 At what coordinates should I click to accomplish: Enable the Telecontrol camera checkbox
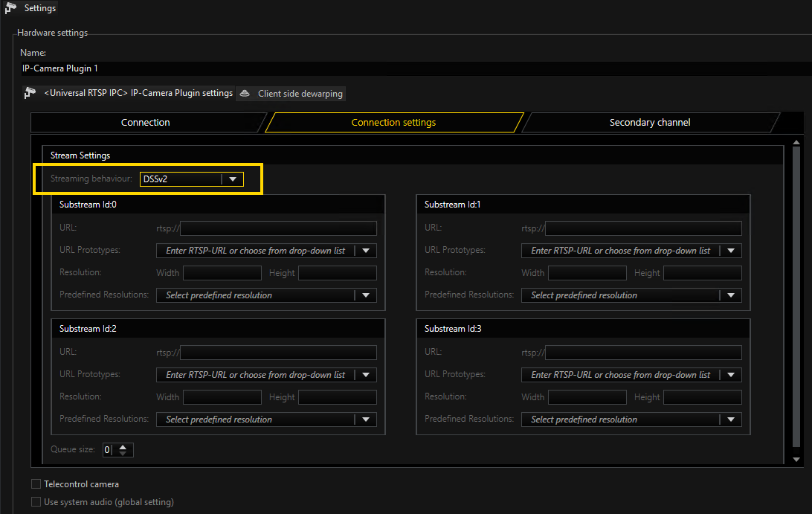35,484
